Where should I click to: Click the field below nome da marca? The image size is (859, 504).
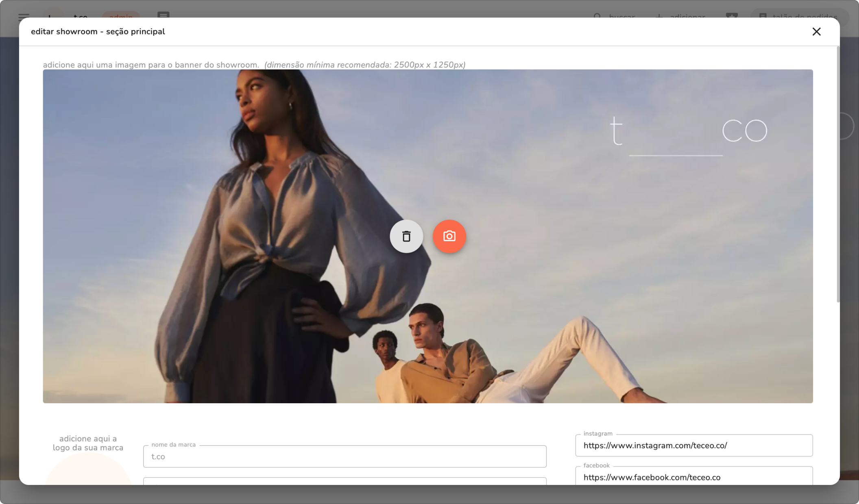coord(344,481)
